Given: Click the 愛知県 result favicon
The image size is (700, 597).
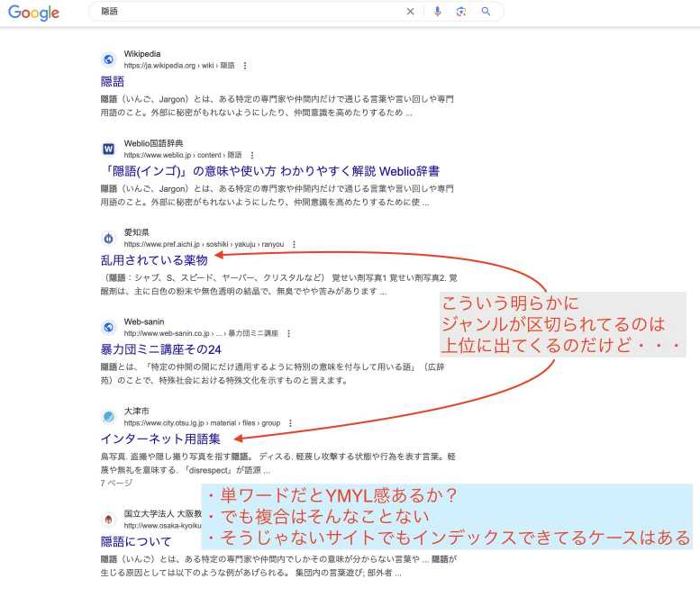Looking at the screenshot, I should tap(108, 239).
